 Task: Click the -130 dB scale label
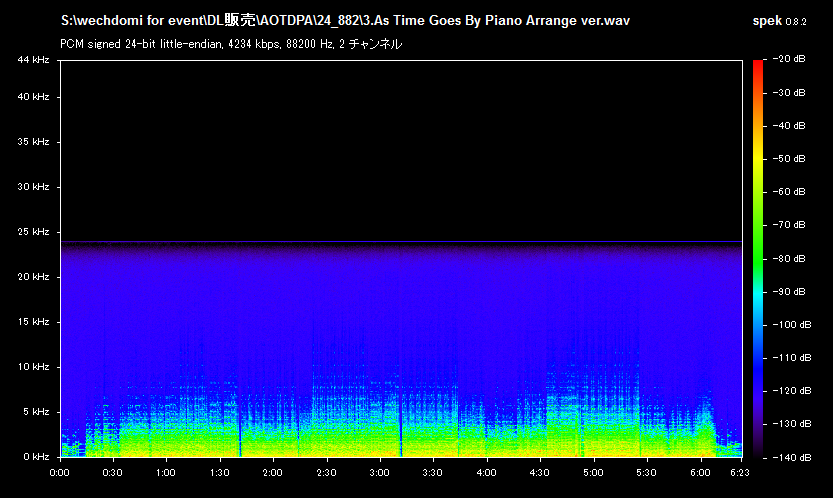coord(792,424)
